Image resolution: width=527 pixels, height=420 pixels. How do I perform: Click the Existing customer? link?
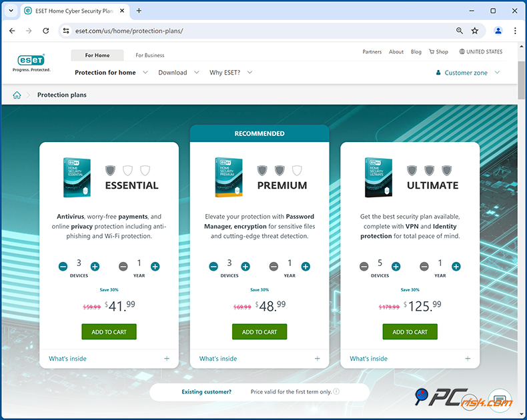[206, 392]
